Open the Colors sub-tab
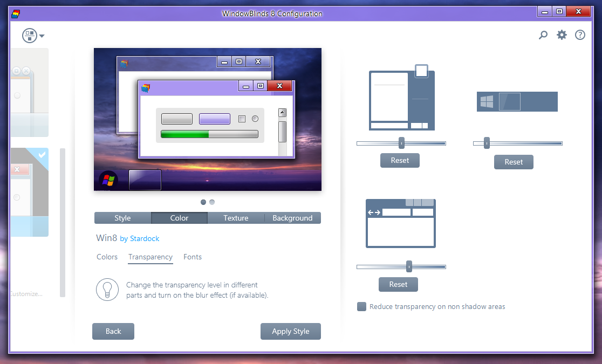This screenshot has height=364, width=602. pyautogui.click(x=107, y=257)
